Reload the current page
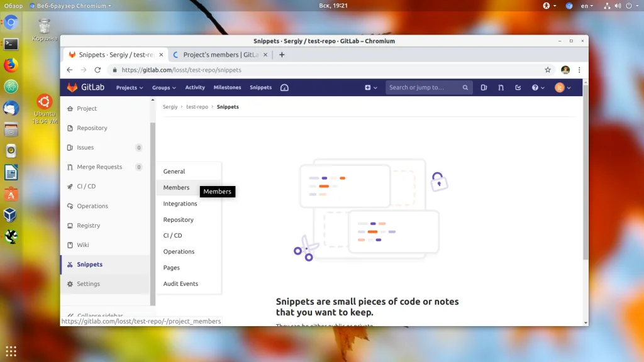This screenshot has width=644, height=362. [x=97, y=70]
